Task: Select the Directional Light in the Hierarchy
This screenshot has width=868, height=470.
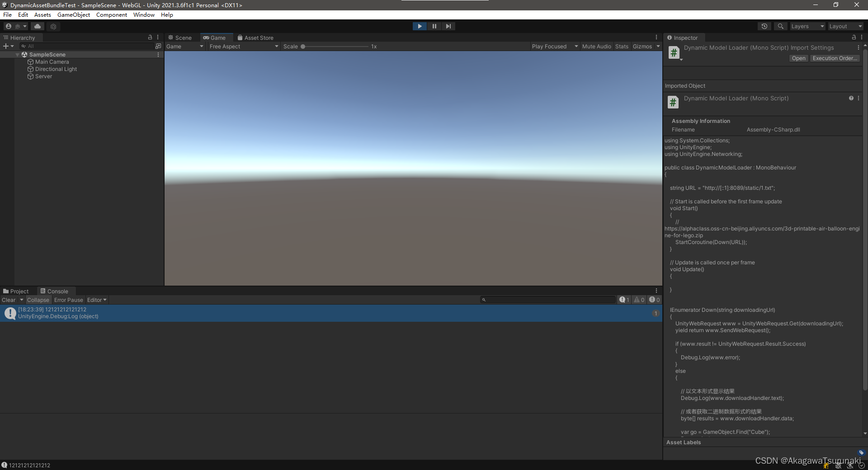Action: coord(56,69)
